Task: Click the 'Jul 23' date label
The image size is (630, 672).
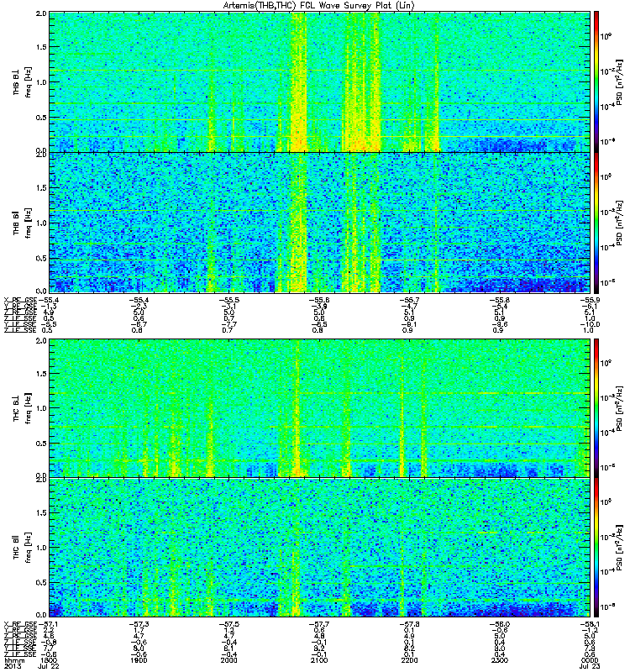Action: [590, 666]
